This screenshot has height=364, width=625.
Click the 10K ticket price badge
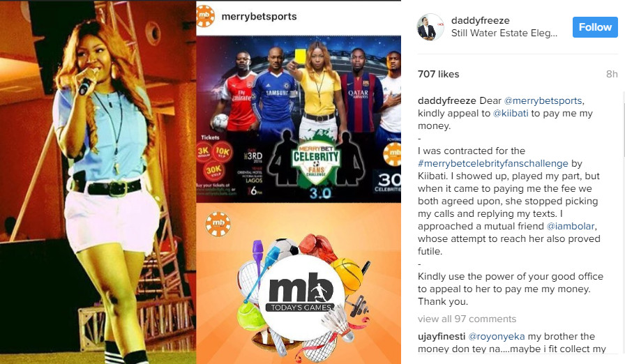[x=222, y=152]
